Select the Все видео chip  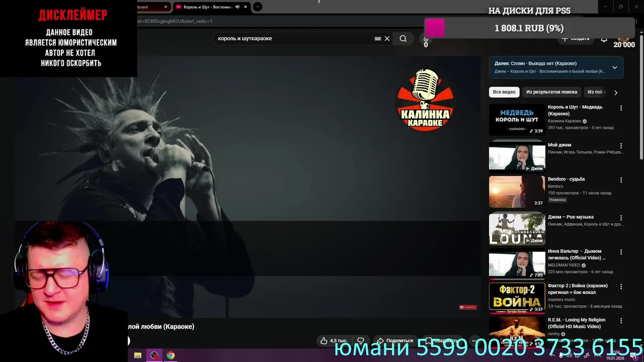pyautogui.click(x=504, y=92)
